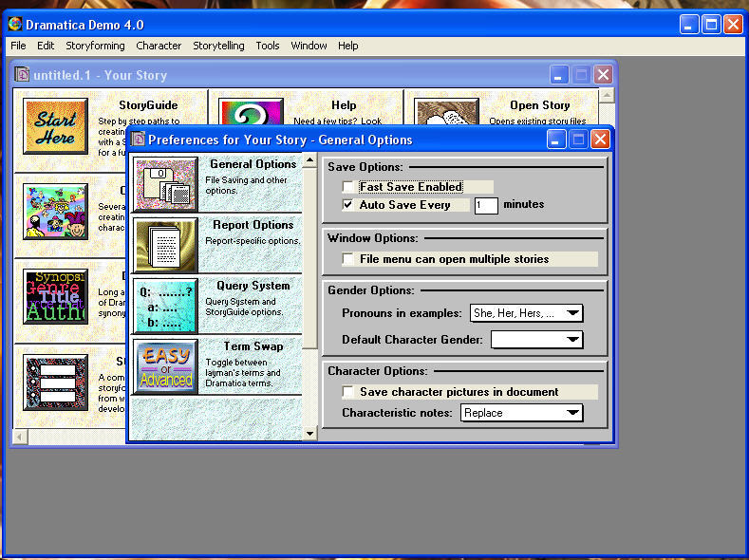Click the Term Swap heading text
Screen dimensions: 749x560
(253, 346)
